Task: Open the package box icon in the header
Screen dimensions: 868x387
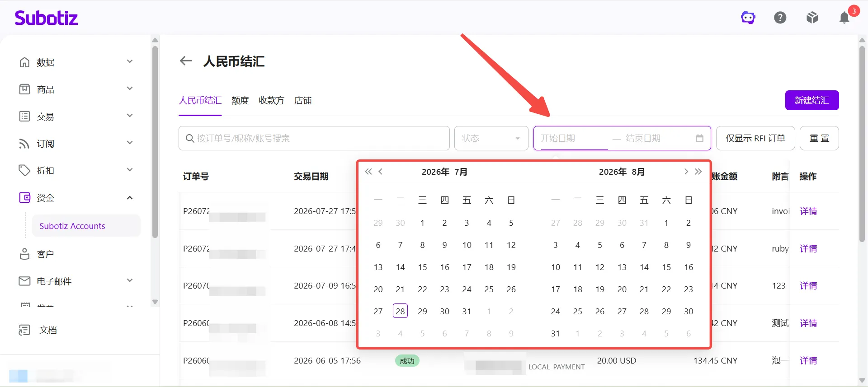Action: pyautogui.click(x=812, y=18)
